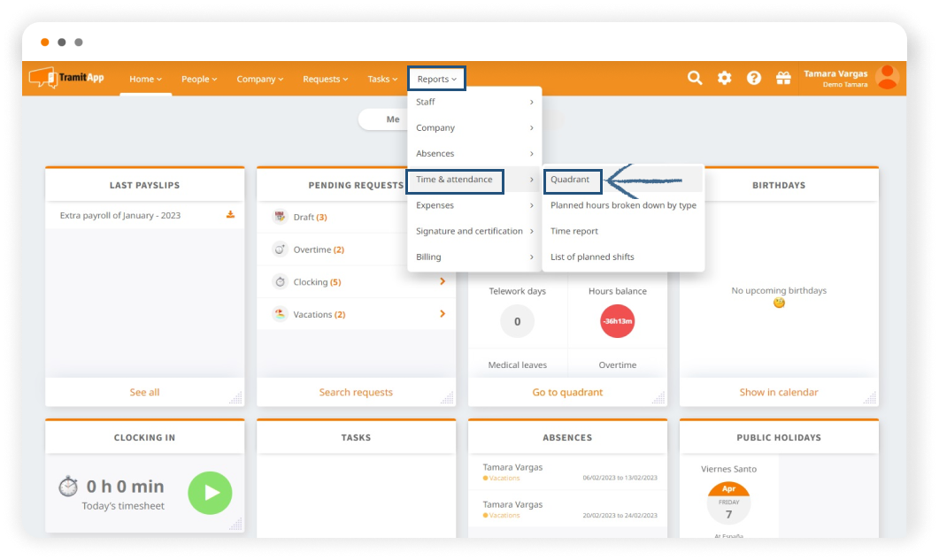Image resolution: width=939 pixels, height=560 pixels.
Task: Click See all payslips link
Action: 144,392
